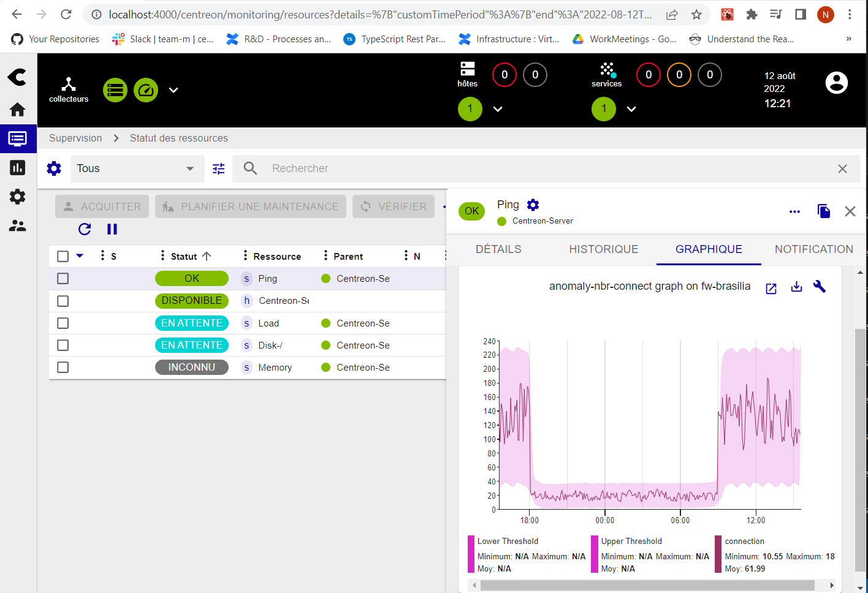Expand the collecteurs chevron
Screen dimensions: 868x593
click(173, 90)
